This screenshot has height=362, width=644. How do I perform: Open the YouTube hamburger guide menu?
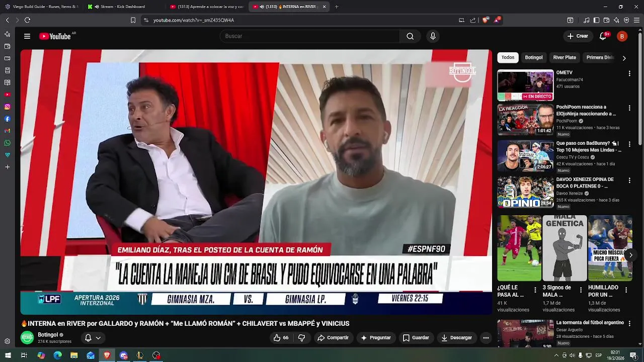[27, 36]
